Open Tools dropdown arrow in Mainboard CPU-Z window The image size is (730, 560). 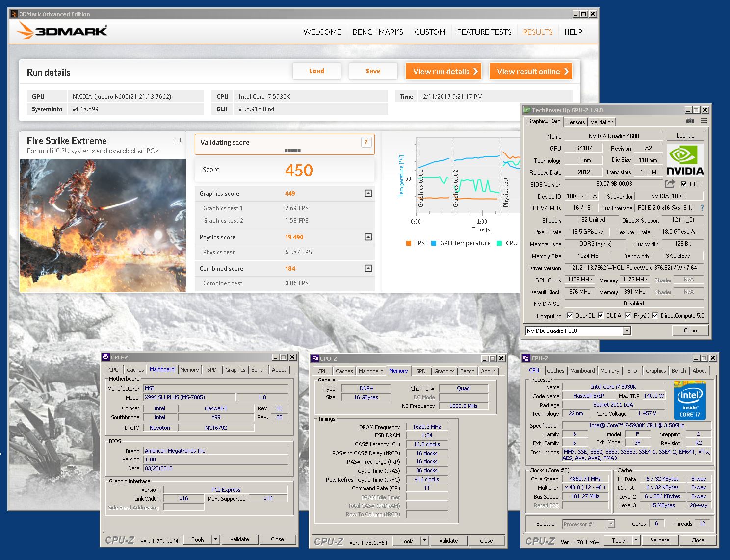pos(215,539)
